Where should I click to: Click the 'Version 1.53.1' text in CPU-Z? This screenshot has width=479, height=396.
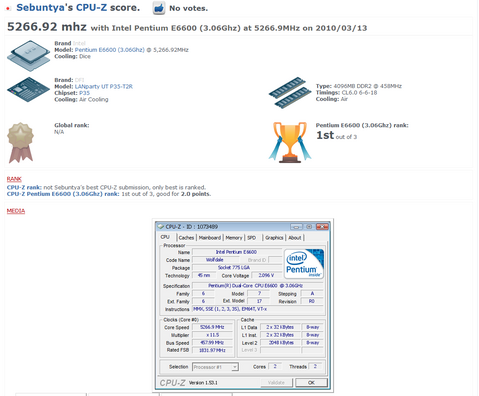[203, 383]
